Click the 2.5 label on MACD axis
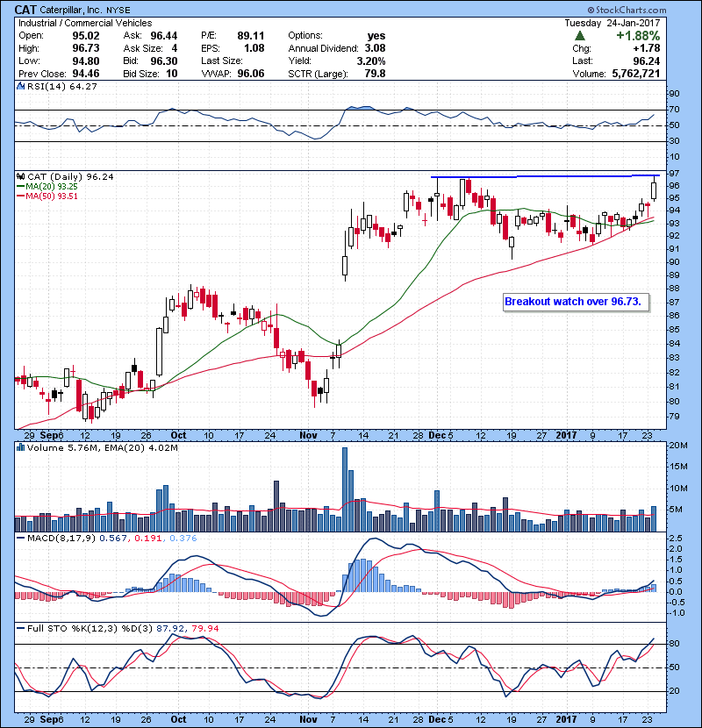 (x=676, y=539)
